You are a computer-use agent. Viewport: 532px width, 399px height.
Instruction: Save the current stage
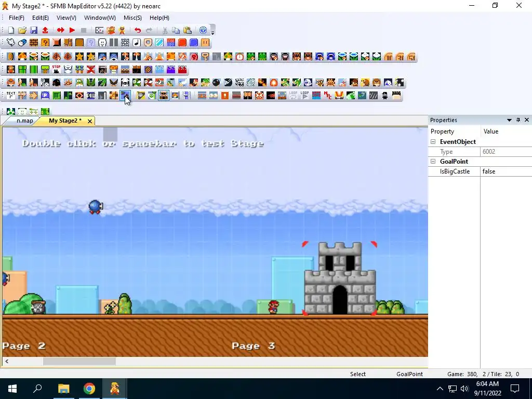coord(34,30)
